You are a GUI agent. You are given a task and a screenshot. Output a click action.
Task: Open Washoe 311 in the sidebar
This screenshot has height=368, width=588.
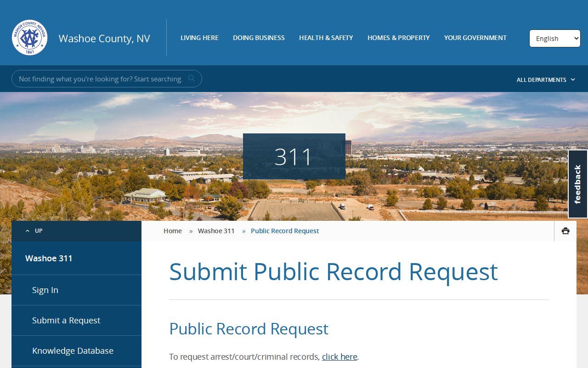click(76, 258)
